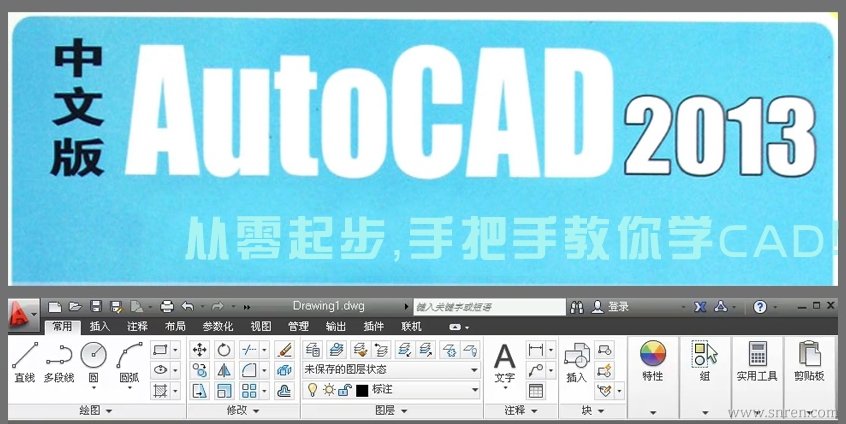Select the Scale tool icon
846x424 pixels.
pyautogui.click(x=224, y=391)
